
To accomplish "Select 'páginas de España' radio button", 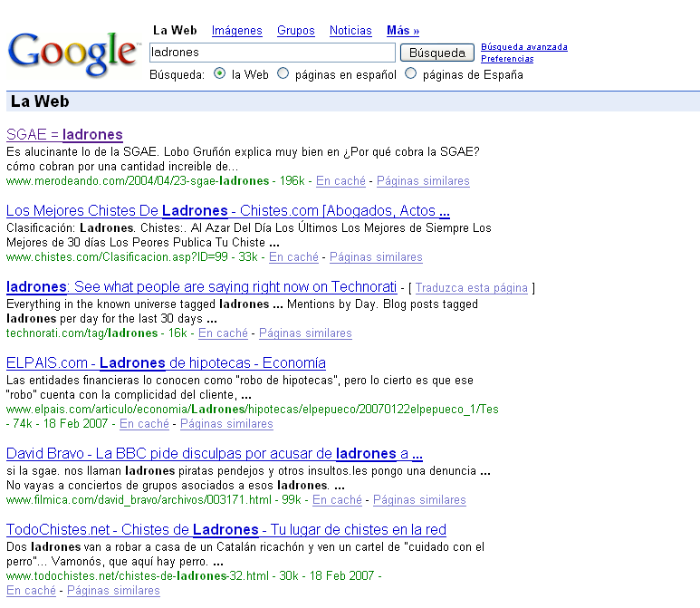I will [411, 73].
